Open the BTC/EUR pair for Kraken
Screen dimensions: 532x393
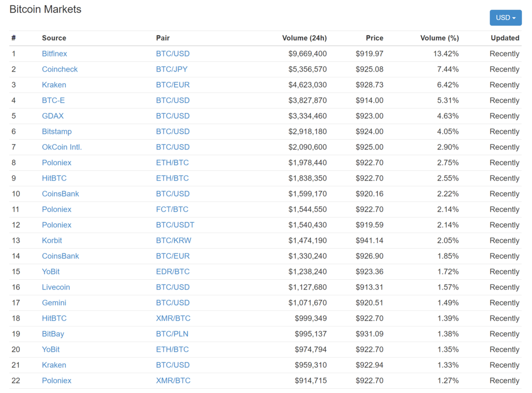click(173, 85)
